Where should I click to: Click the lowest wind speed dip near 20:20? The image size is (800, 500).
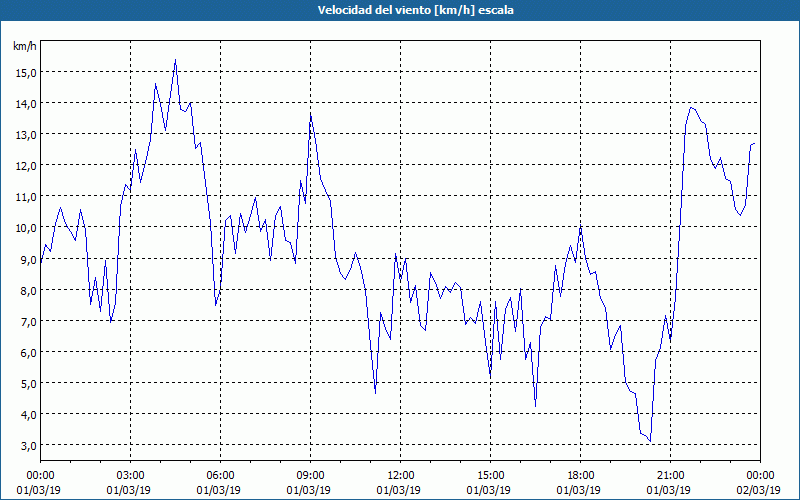coord(650,441)
